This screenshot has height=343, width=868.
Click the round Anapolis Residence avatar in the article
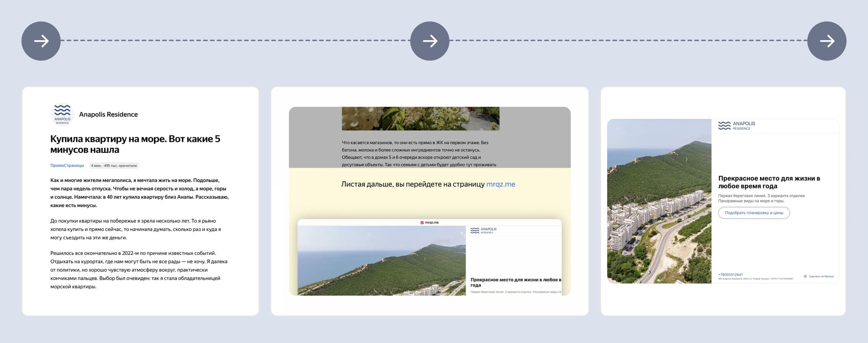click(x=62, y=114)
